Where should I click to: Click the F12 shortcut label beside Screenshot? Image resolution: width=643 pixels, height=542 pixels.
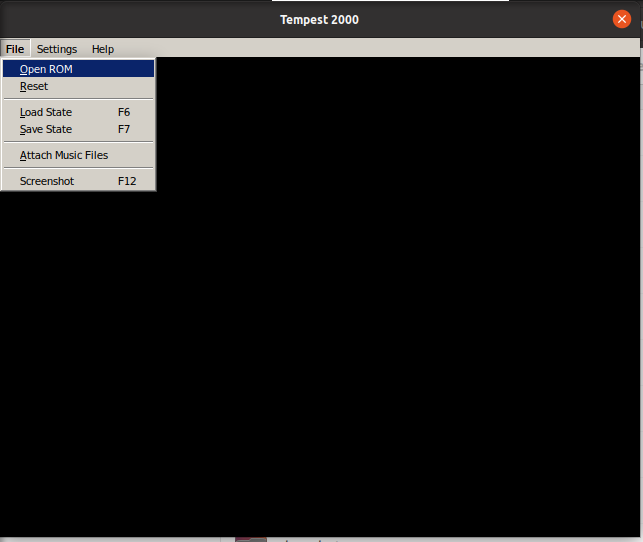[x=127, y=181]
